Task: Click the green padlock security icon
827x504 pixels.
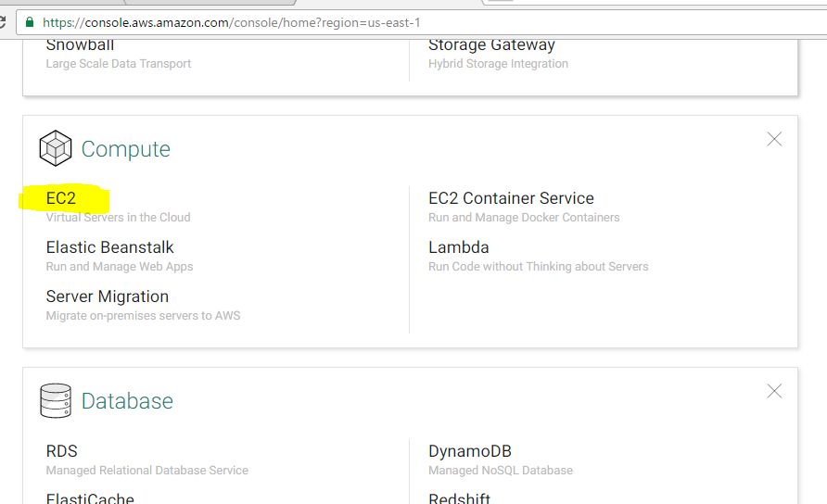Action: [30, 22]
